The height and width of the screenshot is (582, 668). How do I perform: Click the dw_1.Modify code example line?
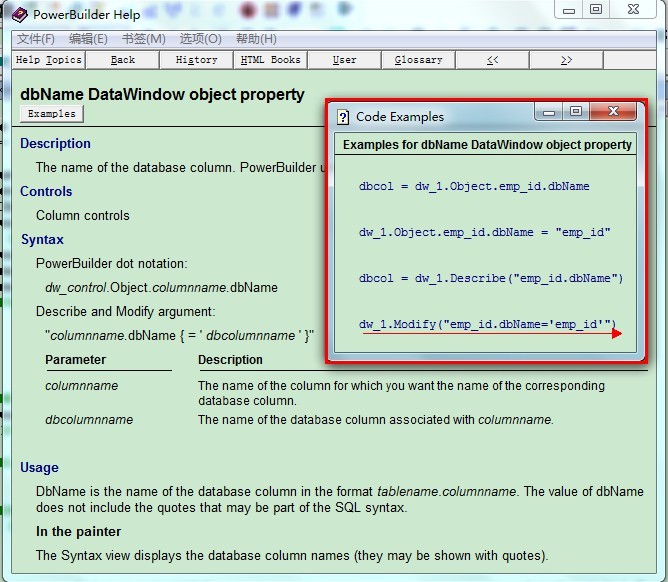coord(488,324)
